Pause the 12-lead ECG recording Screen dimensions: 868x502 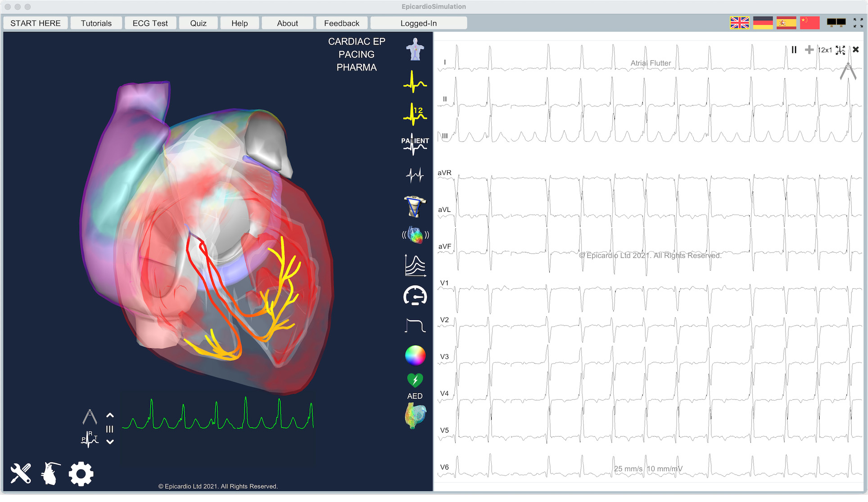pos(794,49)
